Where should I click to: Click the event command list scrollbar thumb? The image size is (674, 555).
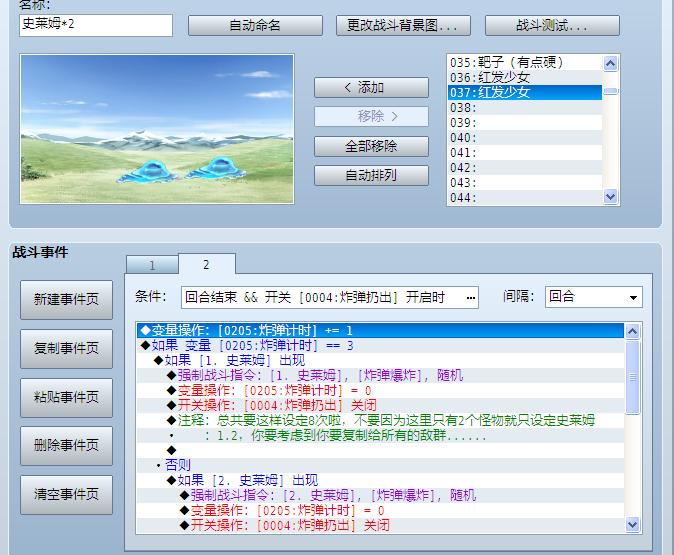632,377
